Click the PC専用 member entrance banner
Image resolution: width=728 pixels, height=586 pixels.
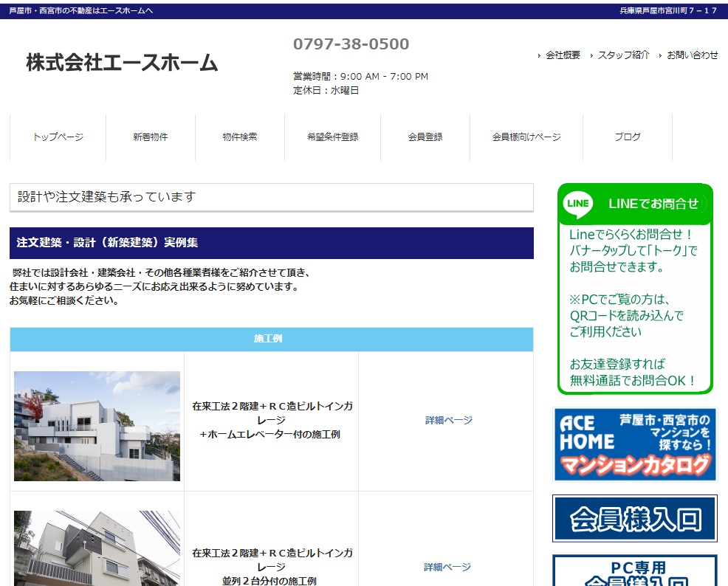[635, 571]
